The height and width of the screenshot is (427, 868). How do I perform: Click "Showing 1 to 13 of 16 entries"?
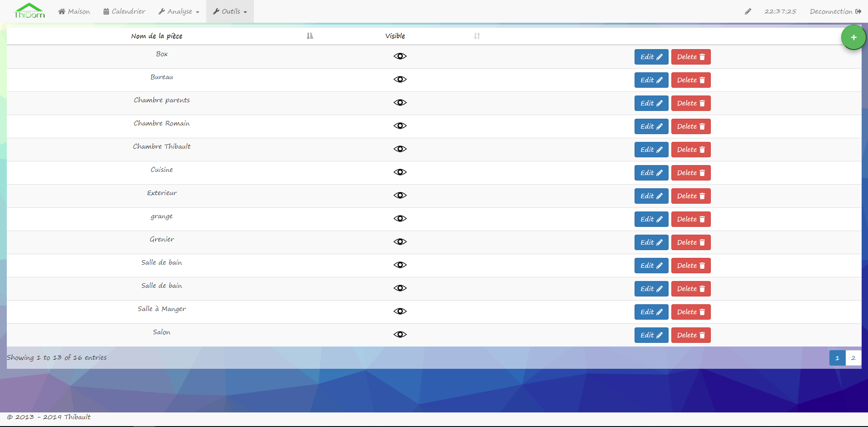coord(57,357)
